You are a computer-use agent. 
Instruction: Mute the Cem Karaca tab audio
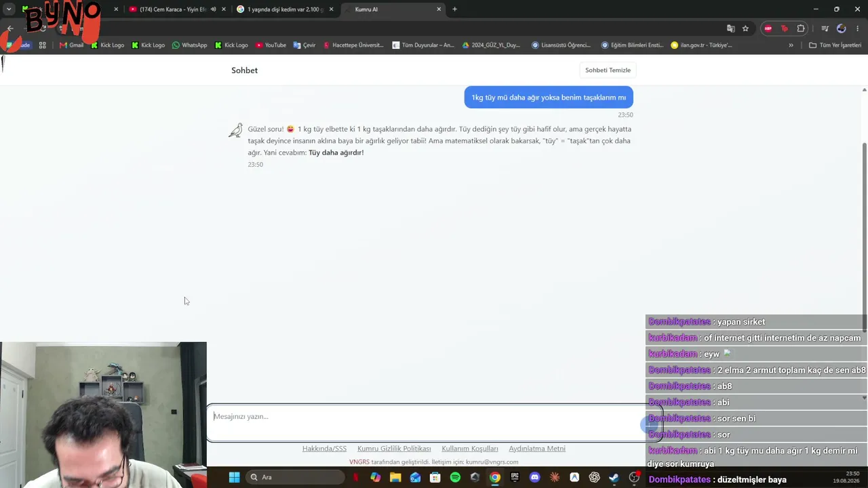coord(213,9)
